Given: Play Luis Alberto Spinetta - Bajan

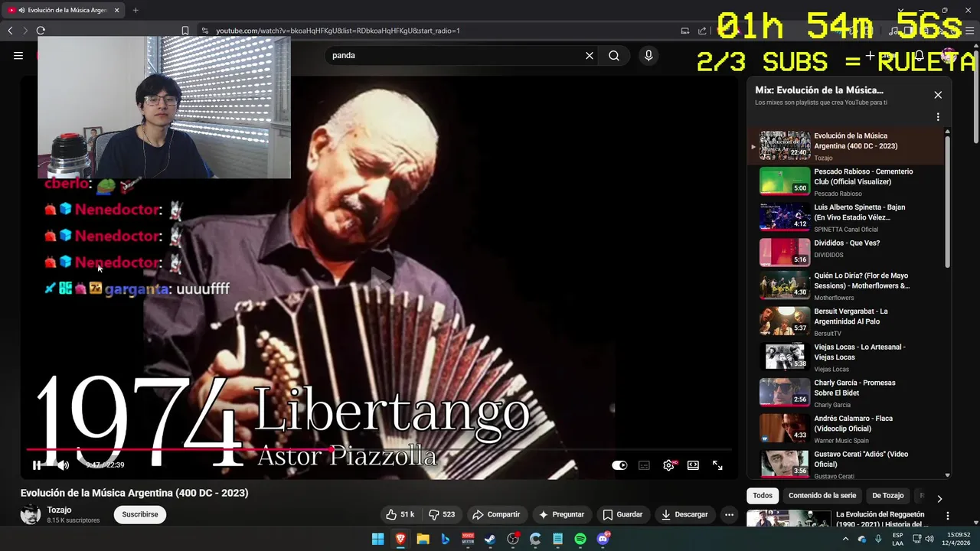Looking at the screenshot, I should (x=847, y=217).
